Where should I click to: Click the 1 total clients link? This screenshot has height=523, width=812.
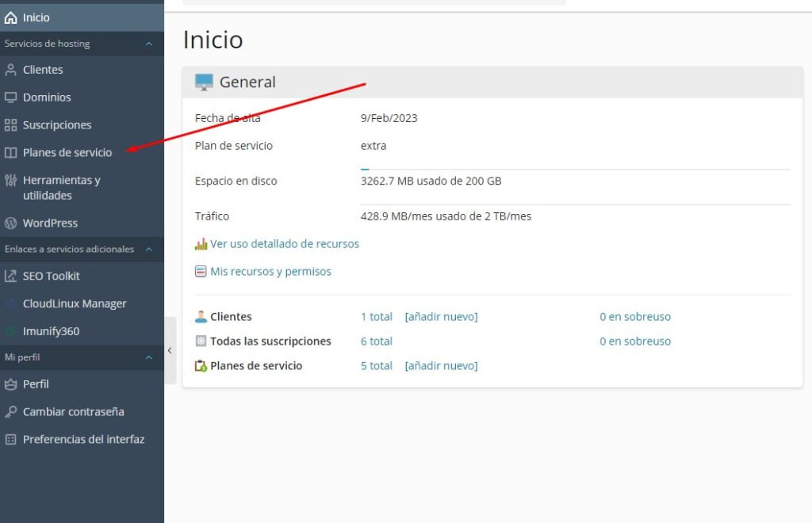377,317
